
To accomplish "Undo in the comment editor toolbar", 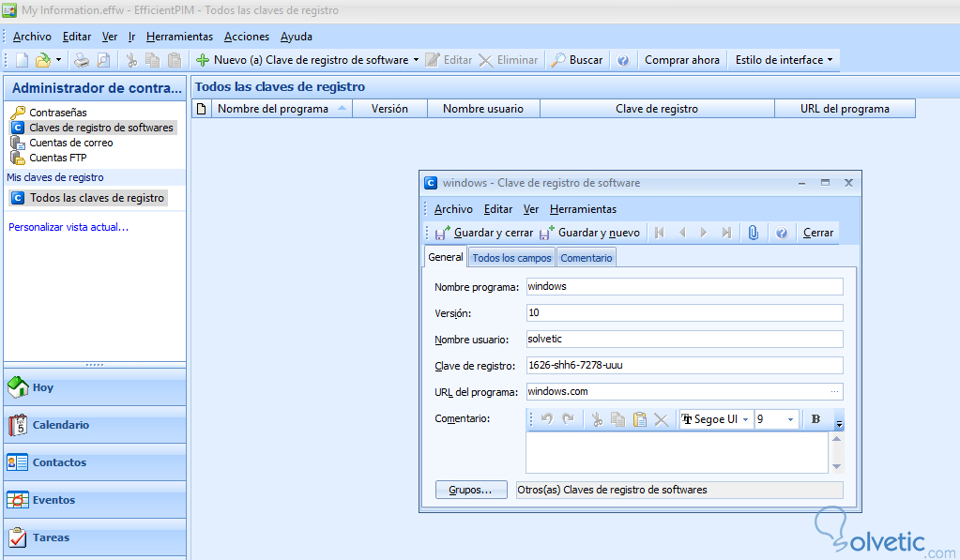I will point(547,419).
